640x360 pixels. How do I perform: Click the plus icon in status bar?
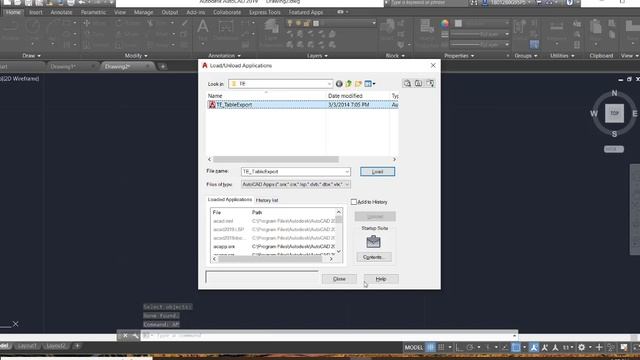coord(599,347)
